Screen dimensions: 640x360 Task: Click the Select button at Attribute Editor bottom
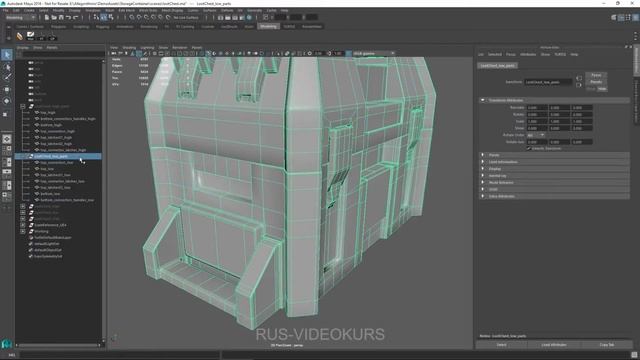pyautogui.click(x=502, y=345)
